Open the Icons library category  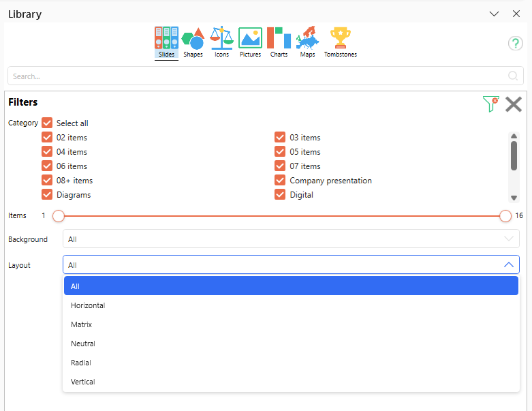click(x=221, y=42)
